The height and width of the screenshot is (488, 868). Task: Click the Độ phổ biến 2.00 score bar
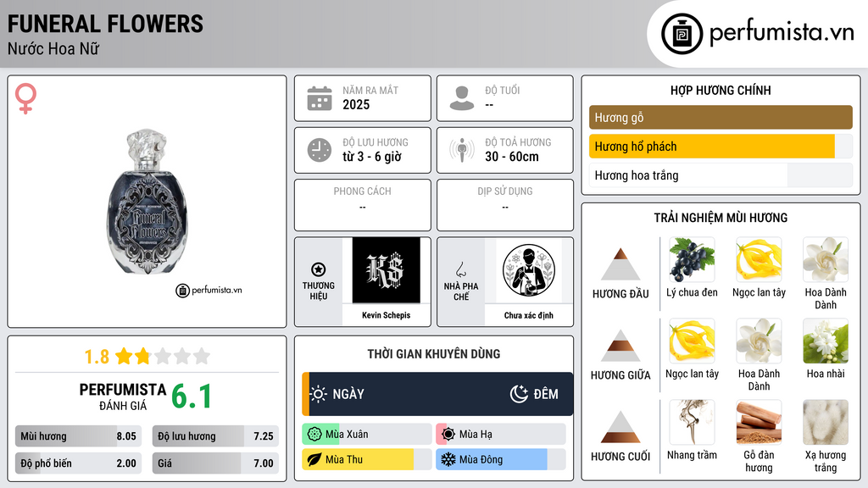coord(79,463)
